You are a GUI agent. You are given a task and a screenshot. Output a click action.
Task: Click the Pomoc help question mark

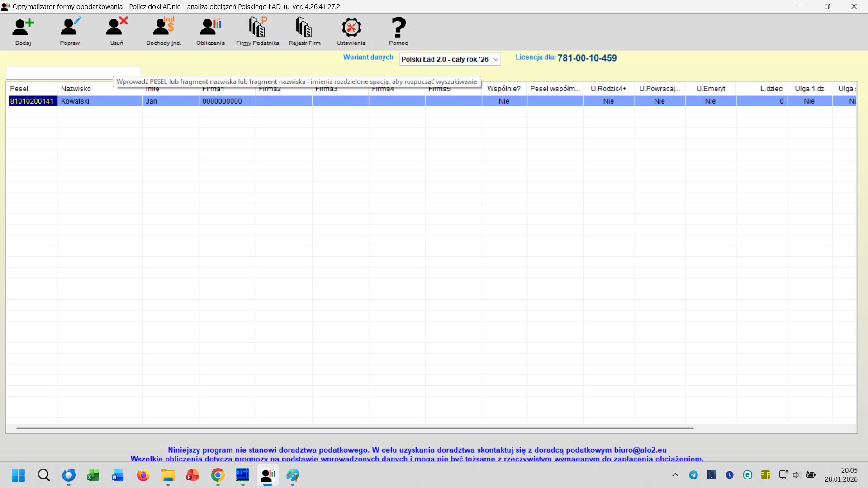click(398, 31)
